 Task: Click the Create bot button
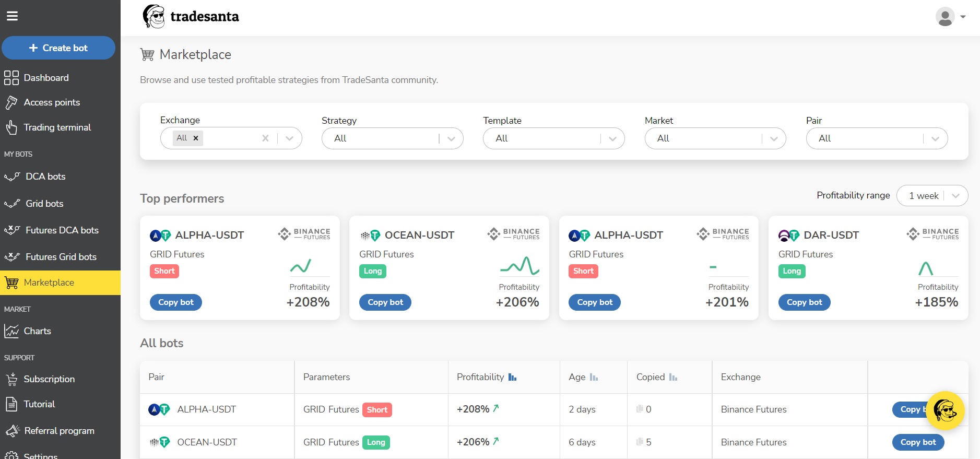point(58,48)
